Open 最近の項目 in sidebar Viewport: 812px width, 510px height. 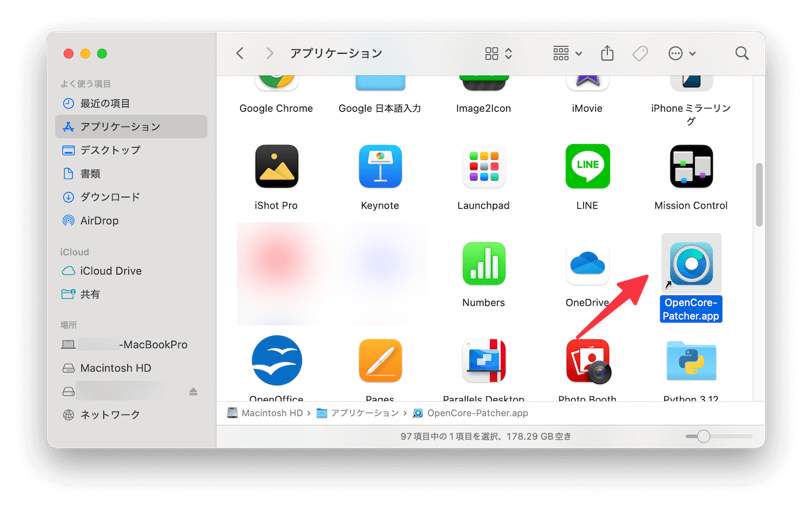[x=131, y=103]
